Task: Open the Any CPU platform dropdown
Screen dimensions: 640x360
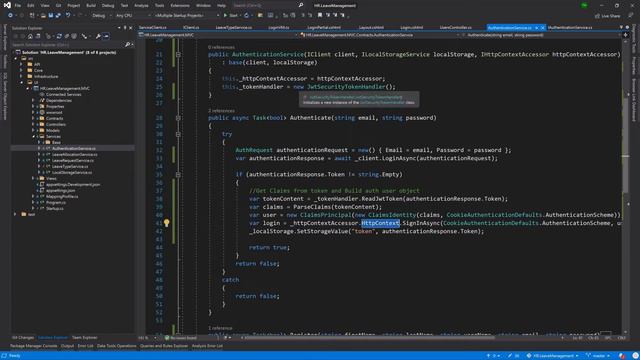Action: tap(133, 16)
